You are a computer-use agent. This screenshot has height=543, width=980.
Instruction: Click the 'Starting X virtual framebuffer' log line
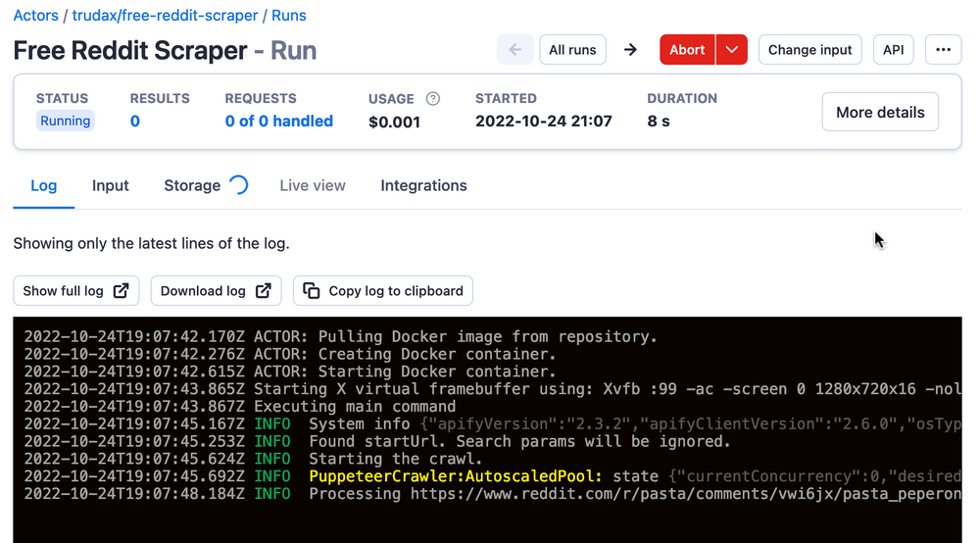click(493, 389)
